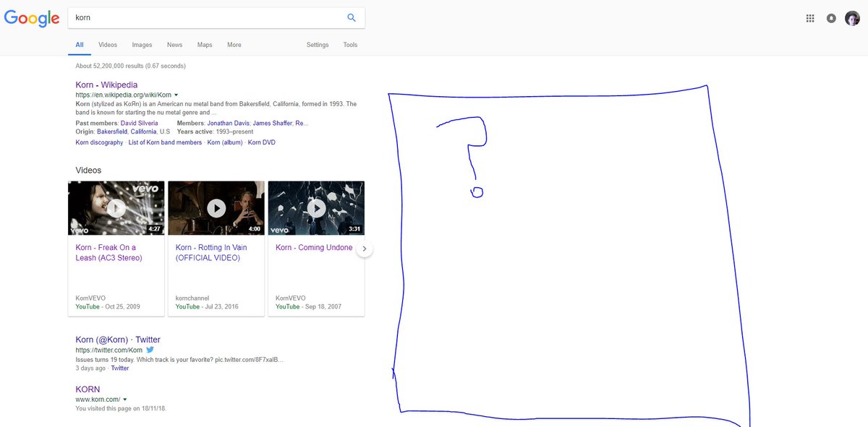The height and width of the screenshot is (427, 868).
Task: Open search Tools
Action: [x=350, y=45]
